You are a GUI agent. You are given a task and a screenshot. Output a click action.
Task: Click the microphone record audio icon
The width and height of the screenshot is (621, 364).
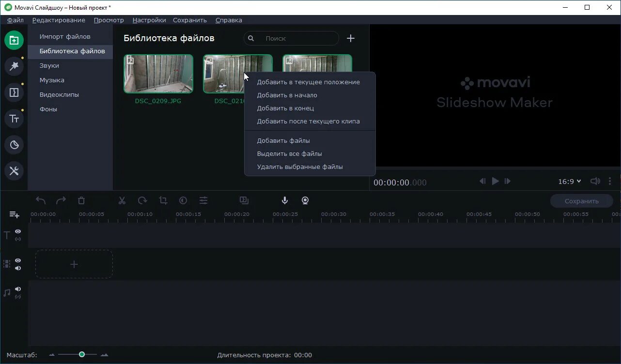(x=285, y=200)
